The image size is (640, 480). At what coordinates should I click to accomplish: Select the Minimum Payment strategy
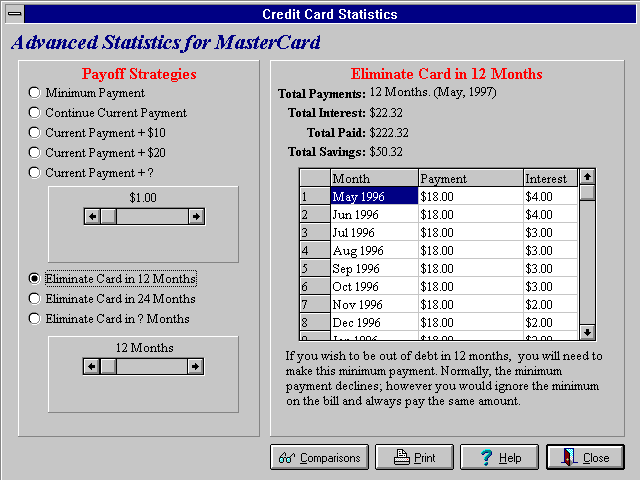tap(36, 93)
